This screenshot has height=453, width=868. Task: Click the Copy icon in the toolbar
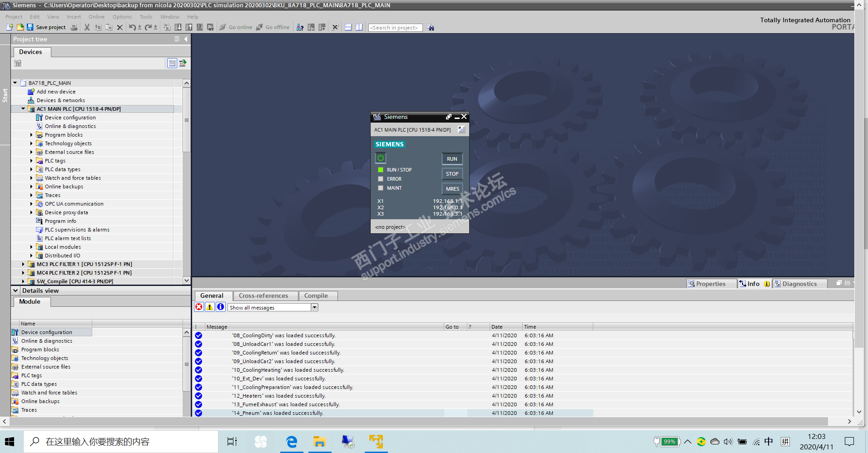click(x=98, y=27)
